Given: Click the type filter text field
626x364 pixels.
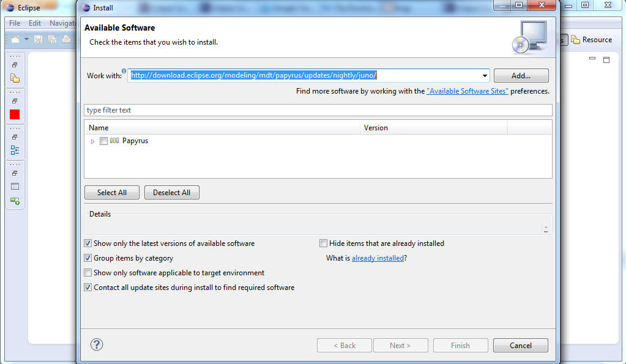Looking at the screenshot, I should [318, 110].
